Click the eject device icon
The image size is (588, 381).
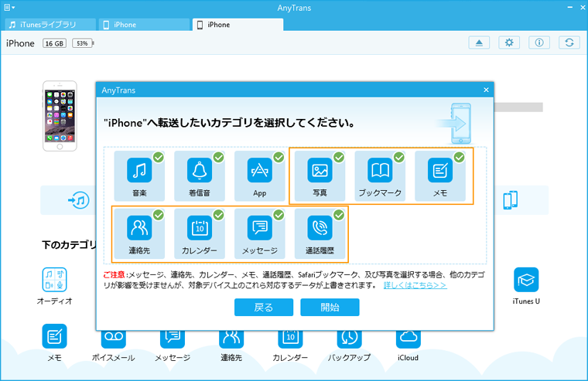click(479, 43)
